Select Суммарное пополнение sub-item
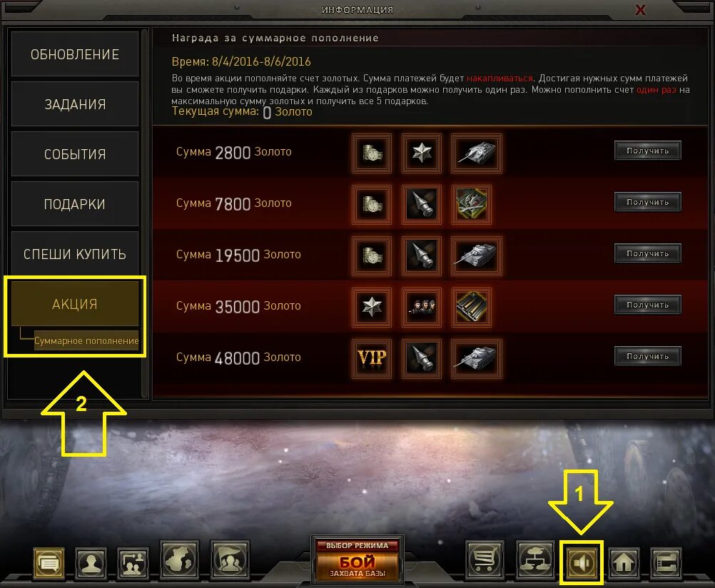This screenshot has width=715, height=588. [x=86, y=340]
